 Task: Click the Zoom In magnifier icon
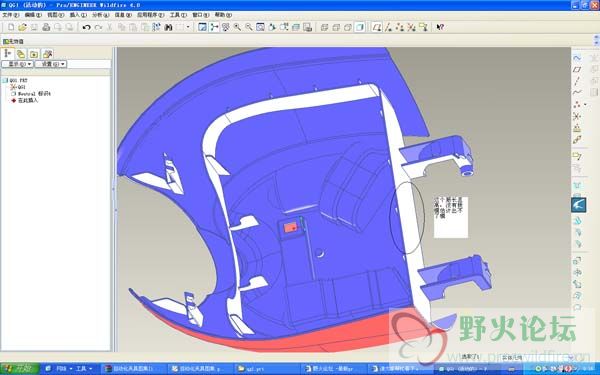[237, 27]
